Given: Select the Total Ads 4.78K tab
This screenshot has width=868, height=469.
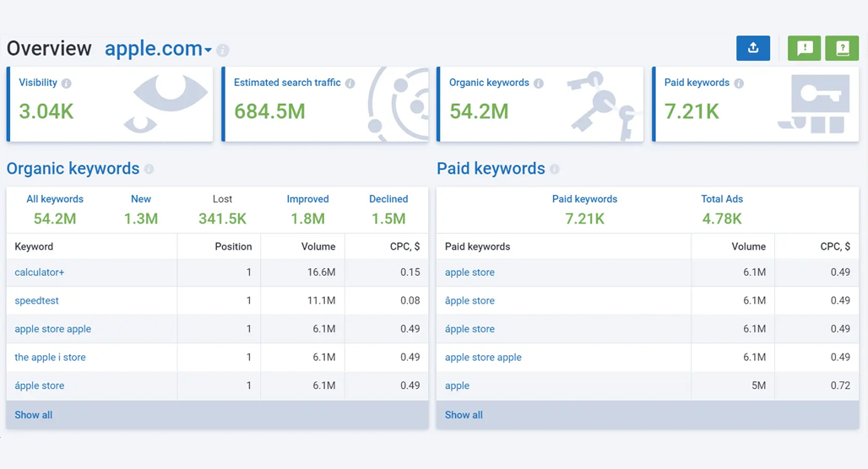Looking at the screenshot, I should [722, 209].
